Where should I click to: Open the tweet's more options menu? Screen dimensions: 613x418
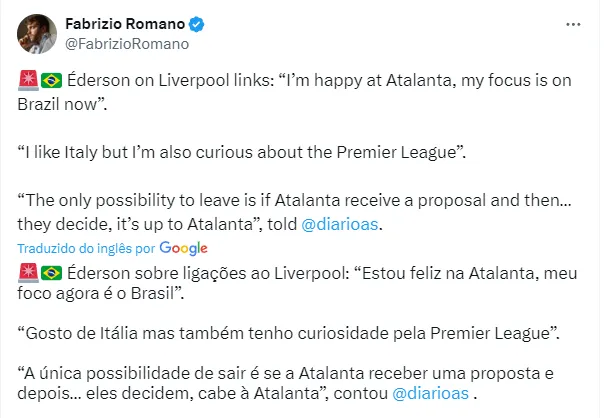[x=573, y=24]
